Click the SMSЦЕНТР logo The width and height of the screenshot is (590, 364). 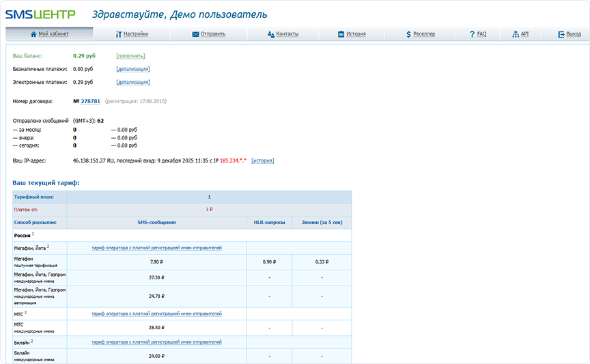[x=40, y=14]
